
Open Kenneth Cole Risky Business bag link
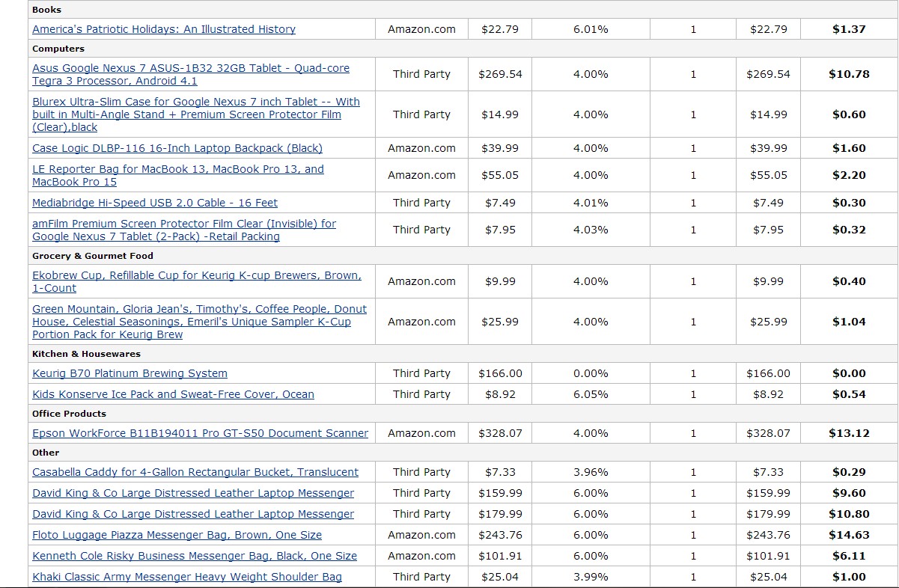pyautogui.click(x=195, y=556)
